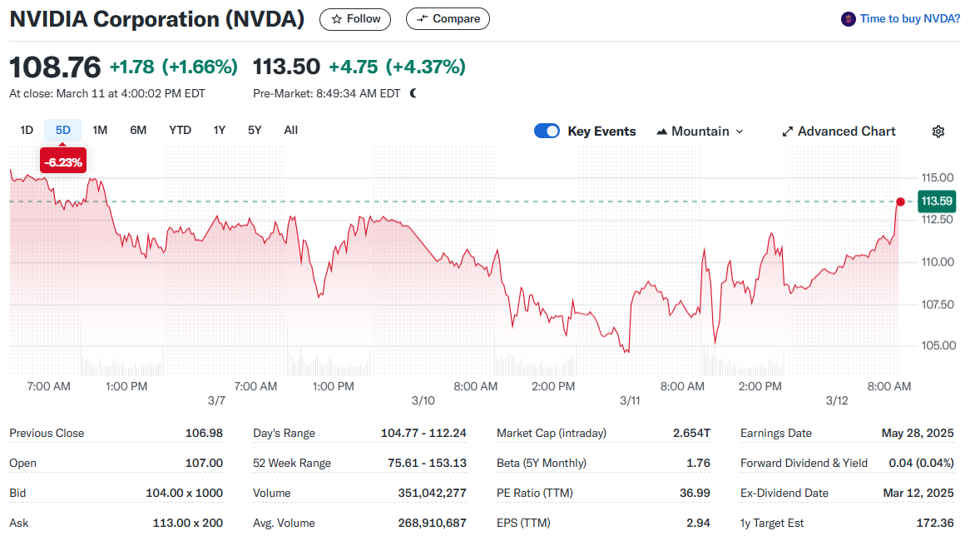Click the Compare button

[x=448, y=19]
